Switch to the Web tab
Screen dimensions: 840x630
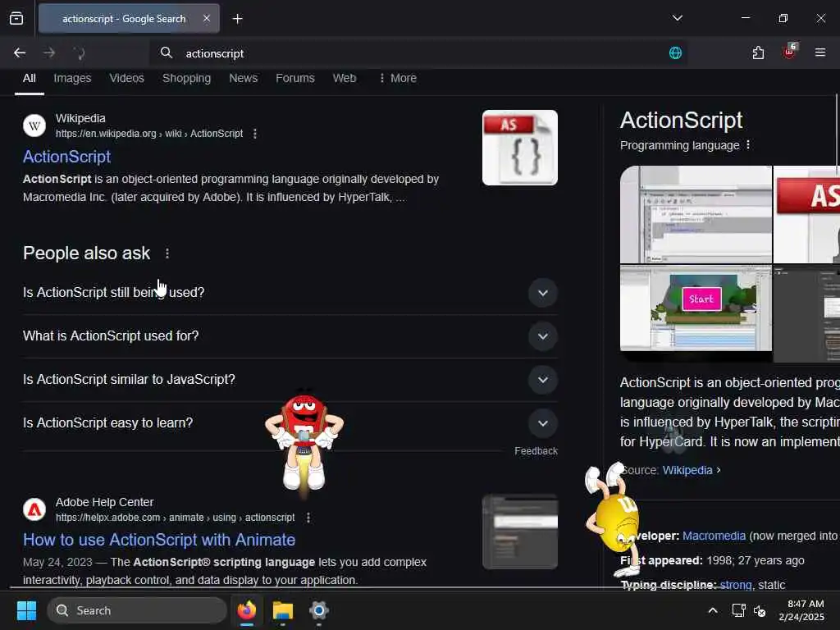[x=345, y=78]
